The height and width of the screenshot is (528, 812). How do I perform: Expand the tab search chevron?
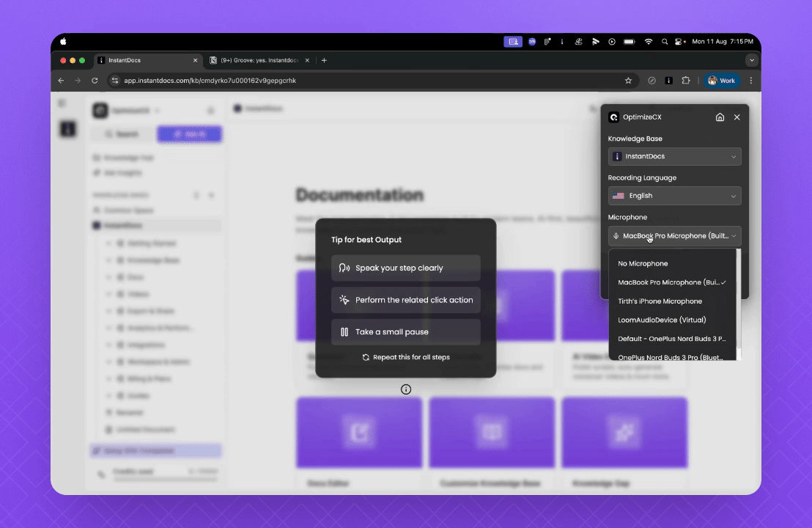(752, 60)
